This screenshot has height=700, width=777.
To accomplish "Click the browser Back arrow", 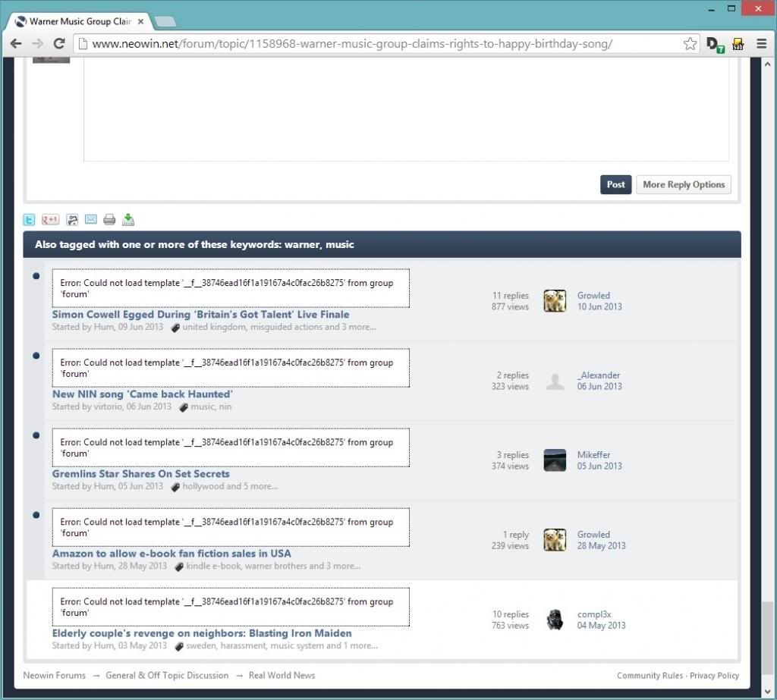I will (16, 43).
